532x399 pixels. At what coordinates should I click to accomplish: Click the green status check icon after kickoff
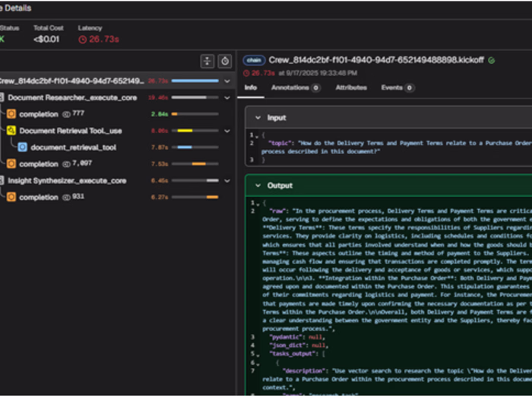pyautogui.click(x=491, y=60)
